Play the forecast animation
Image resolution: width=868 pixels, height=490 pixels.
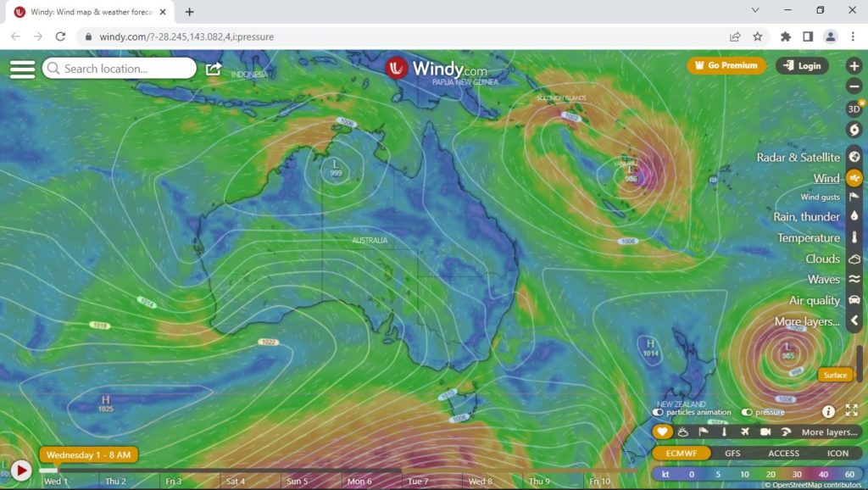[21, 471]
